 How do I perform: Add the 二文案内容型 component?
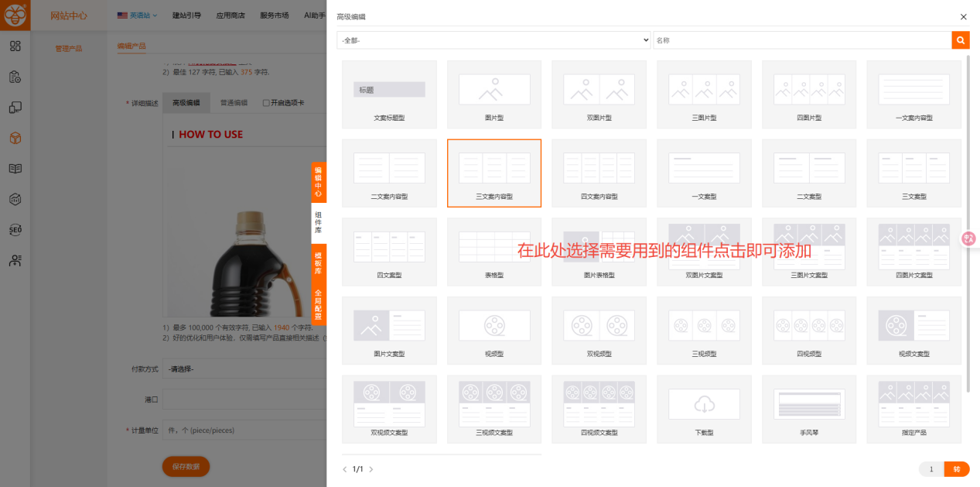(389, 173)
